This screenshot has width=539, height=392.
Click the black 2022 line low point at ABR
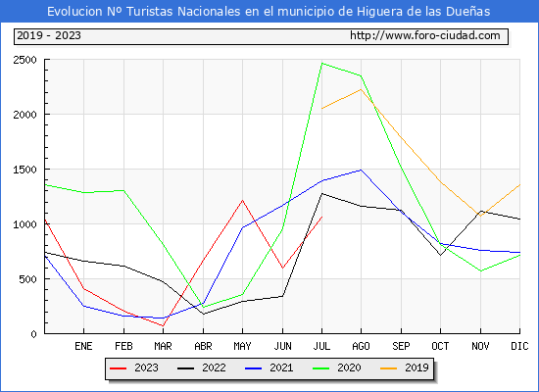click(203, 314)
